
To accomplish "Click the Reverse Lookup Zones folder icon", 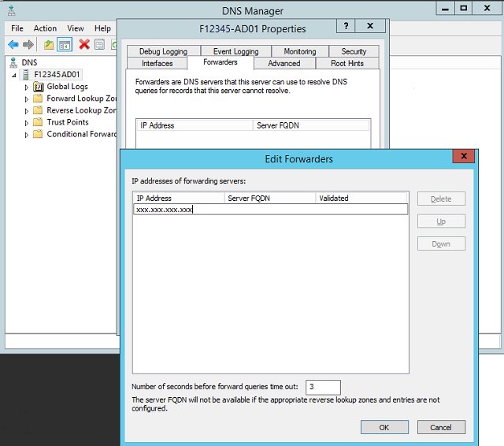I will click(38, 110).
